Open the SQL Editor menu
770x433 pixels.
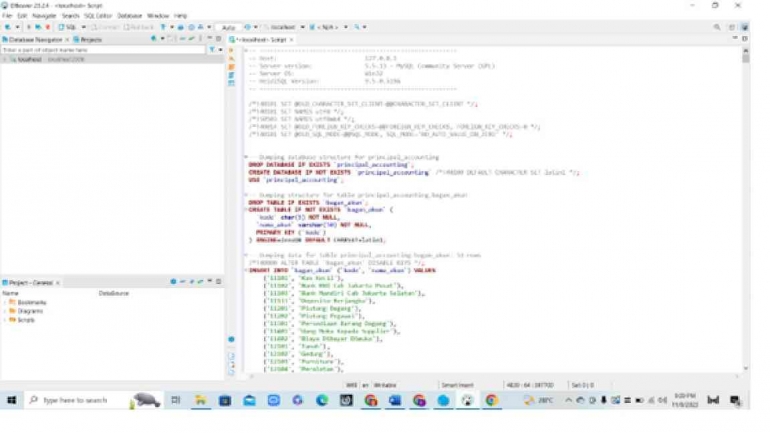click(x=98, y=16)
